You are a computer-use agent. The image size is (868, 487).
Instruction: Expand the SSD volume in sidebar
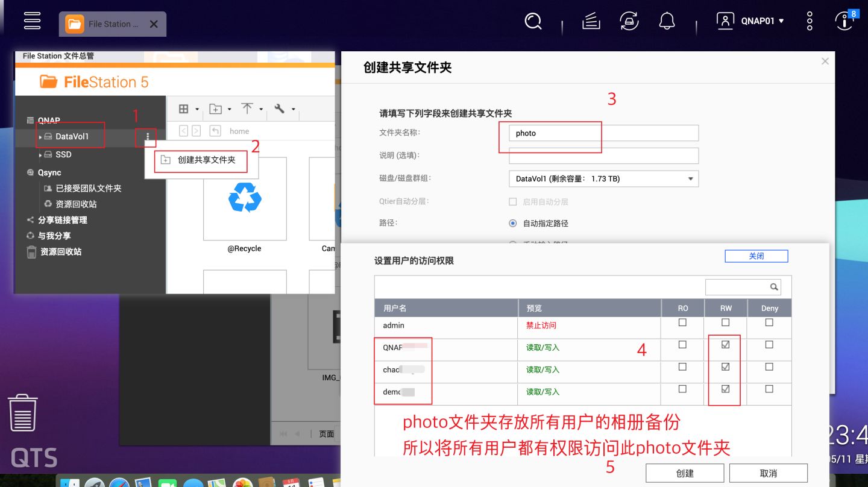pos(40,155)
